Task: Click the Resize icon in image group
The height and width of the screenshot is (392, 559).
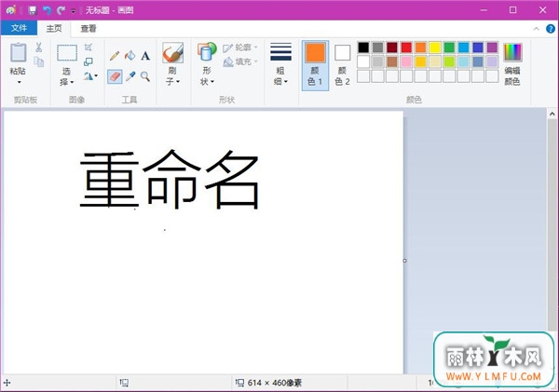Action: coord(89,61)
